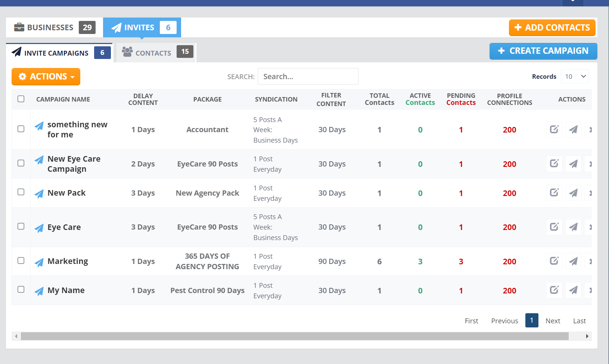609x364 pixels.
Task: Click edit icon for Marketing campaign
Action: click(x=554, y=261)
